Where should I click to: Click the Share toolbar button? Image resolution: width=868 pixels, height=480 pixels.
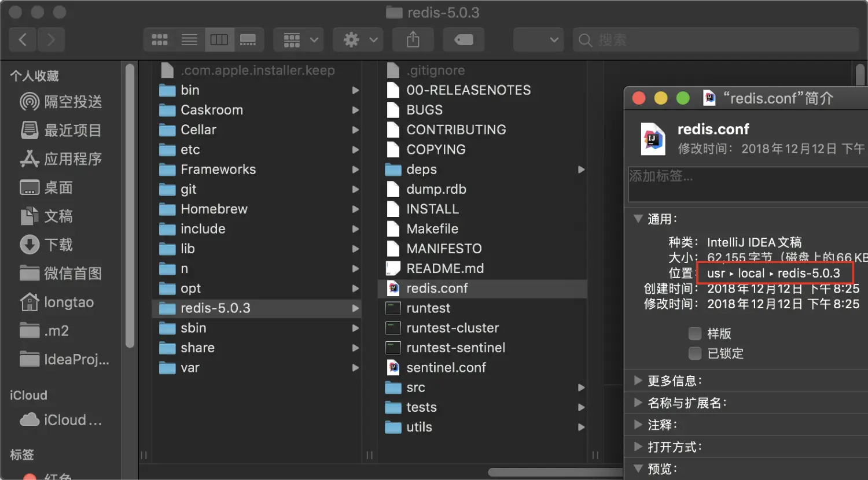[413, 40]
